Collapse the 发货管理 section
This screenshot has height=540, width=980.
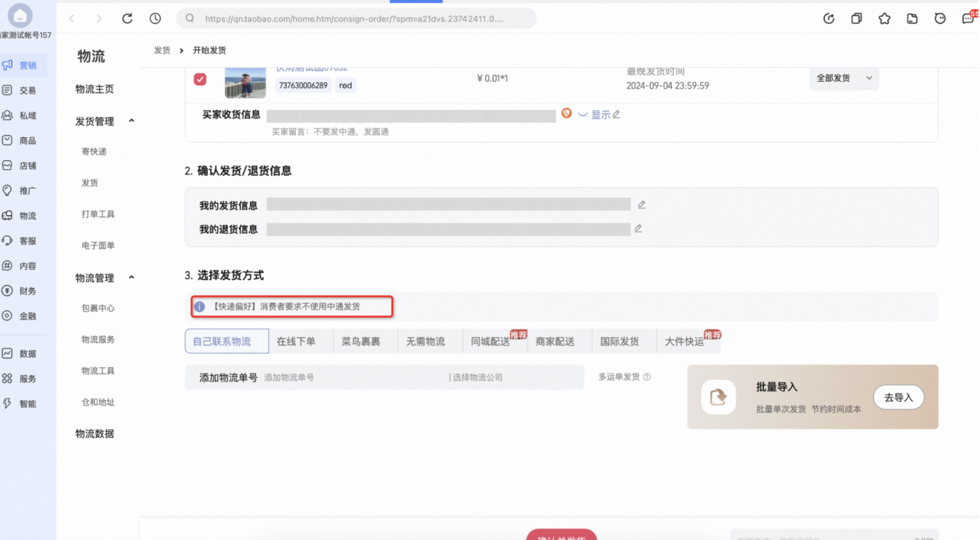(131, 121)
